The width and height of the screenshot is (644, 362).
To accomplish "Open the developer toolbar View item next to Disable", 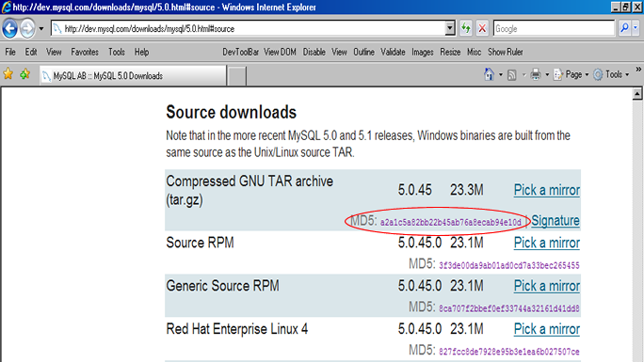I will click(339, 52).
